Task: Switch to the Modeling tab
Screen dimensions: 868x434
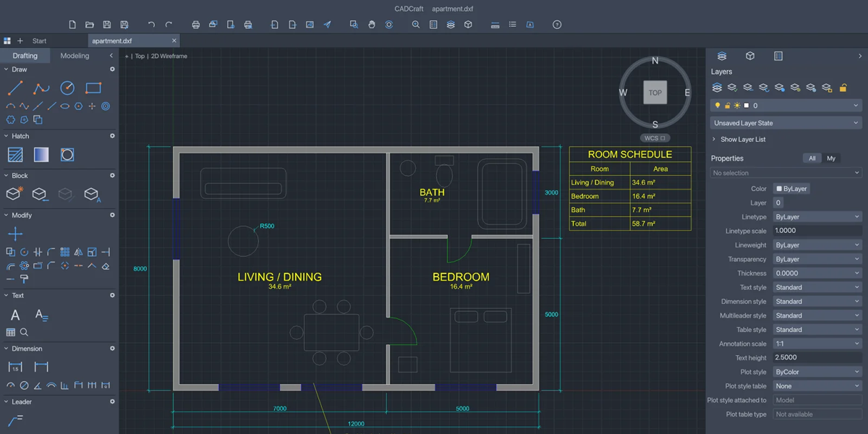Action: point(75,56)
